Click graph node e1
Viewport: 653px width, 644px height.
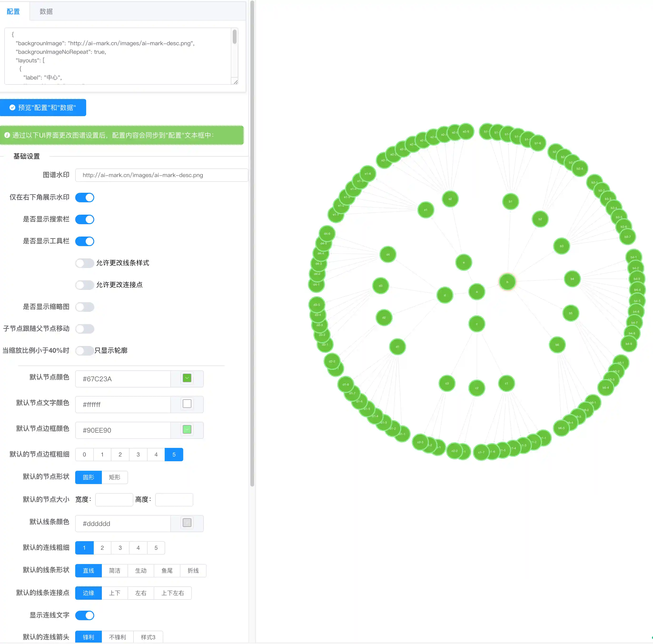[425, 210]
